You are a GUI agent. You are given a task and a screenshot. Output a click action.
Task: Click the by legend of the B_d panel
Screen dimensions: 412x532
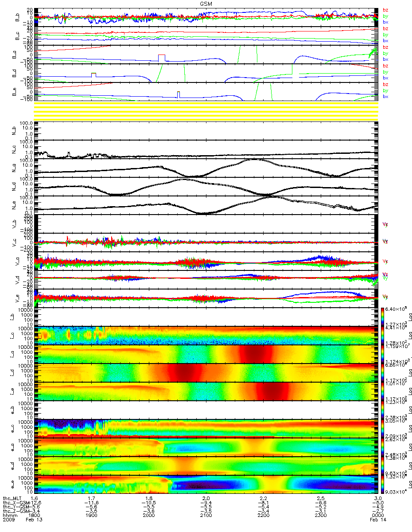[385, 72]
